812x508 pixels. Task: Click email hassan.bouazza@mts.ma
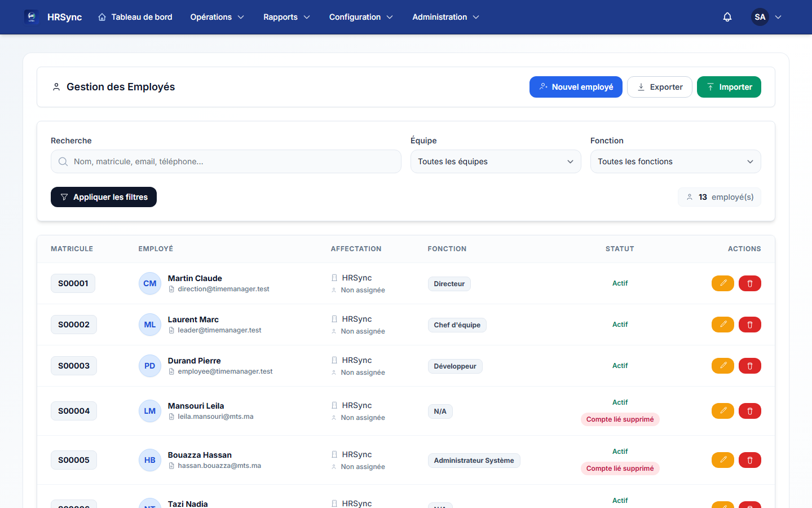pyautogui.click(x=220, y=466)
